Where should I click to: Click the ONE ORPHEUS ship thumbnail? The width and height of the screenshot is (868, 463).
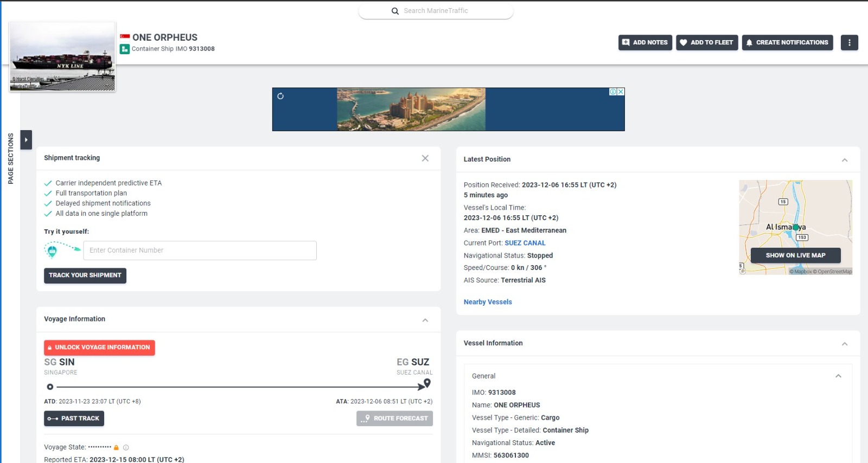pos(62,56)
